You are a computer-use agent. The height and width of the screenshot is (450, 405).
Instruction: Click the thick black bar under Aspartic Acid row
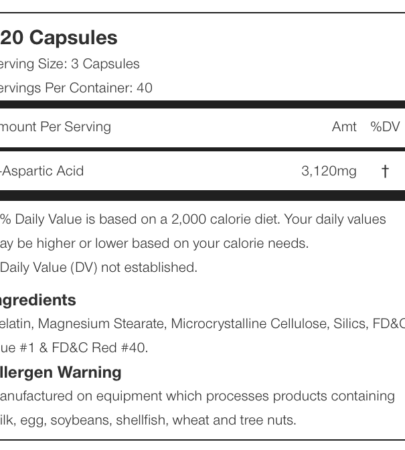point(202,195)
